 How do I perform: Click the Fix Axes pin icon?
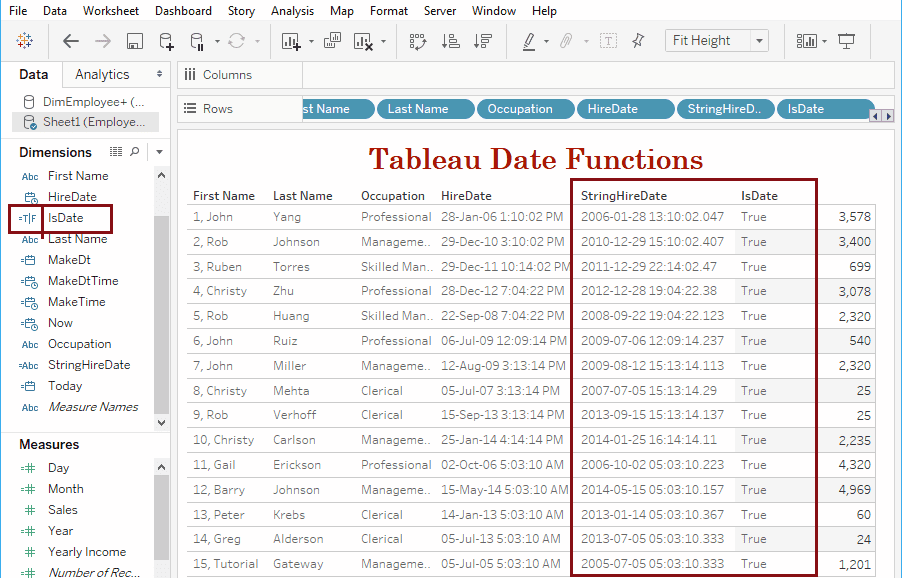pos(638,41)
